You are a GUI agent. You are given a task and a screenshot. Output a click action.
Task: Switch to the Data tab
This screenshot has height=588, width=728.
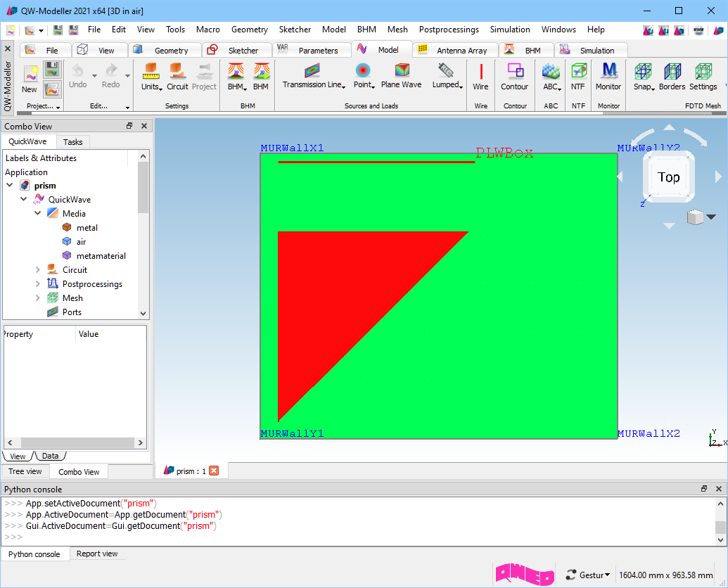click(50, 456)
